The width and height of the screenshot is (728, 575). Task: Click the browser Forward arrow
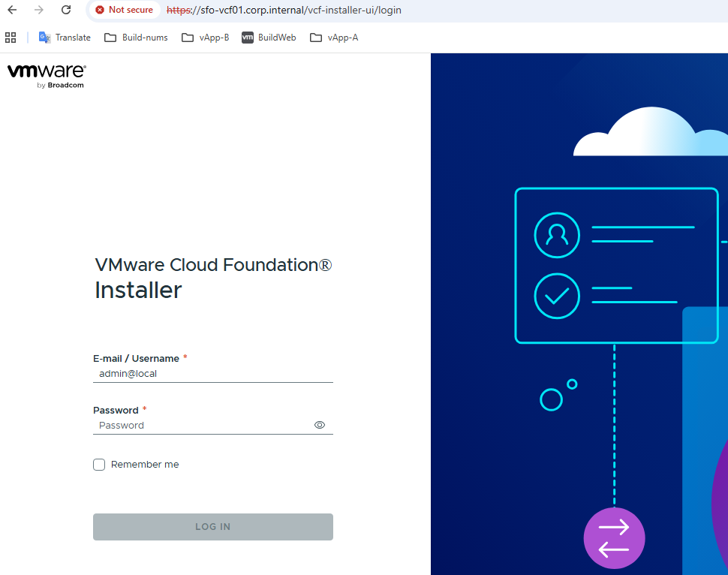(39, 10)
